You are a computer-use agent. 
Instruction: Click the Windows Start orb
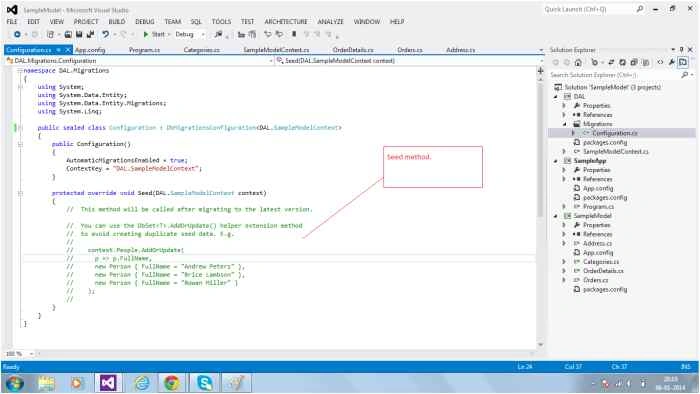pyautogui.click(x=15, y=383)
